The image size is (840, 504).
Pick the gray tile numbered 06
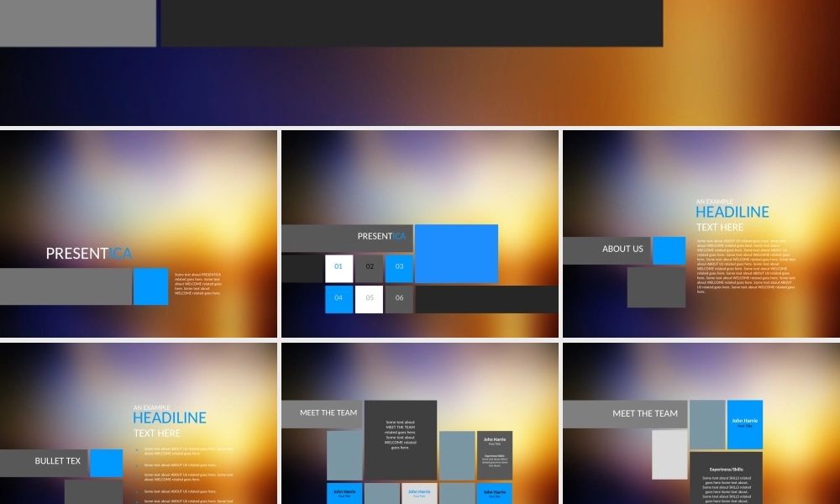tap(399, 299)
